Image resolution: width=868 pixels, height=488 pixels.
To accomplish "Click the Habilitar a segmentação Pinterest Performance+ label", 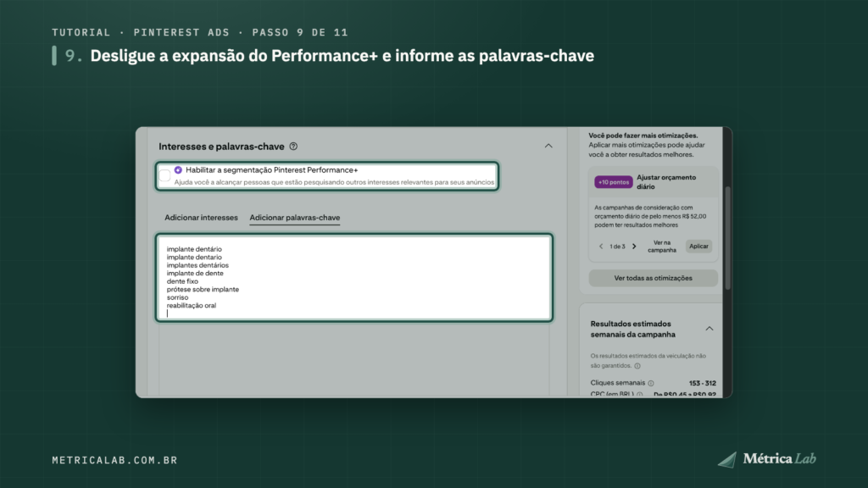I will pos(272,169).
